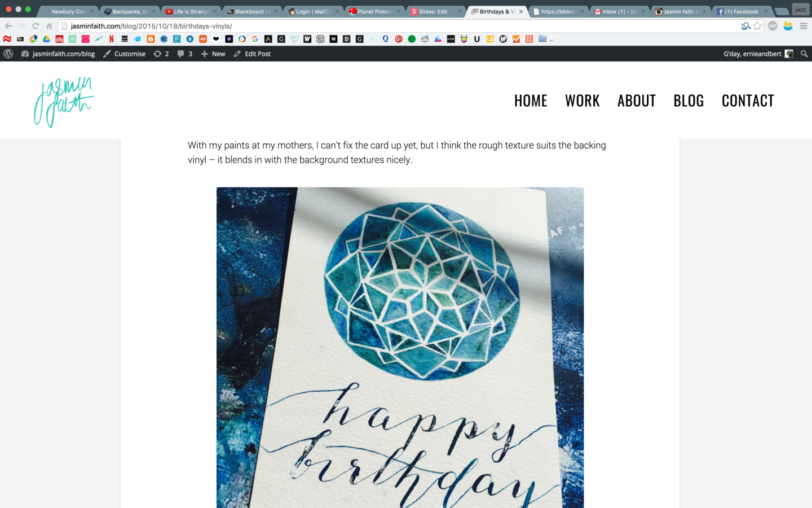Reload the page using the refresh button
This screenshot has width=812, height=508.
pyautogui.click(x=36, y=26)
